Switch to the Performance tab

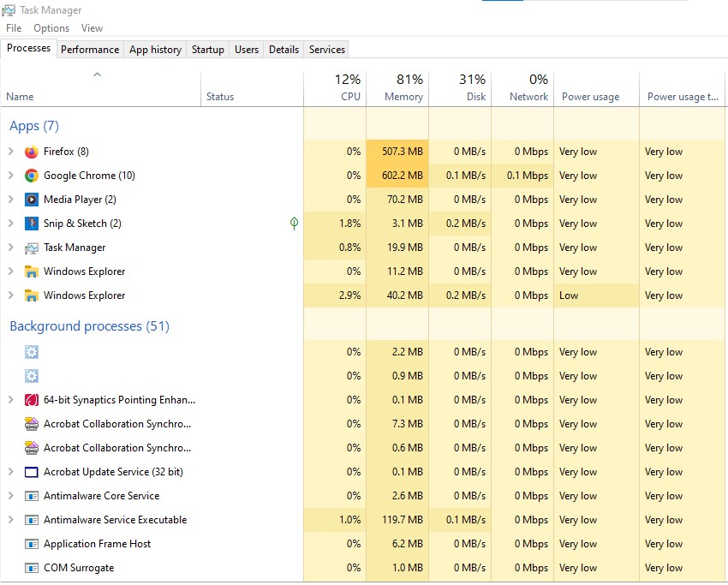(x=90, y=50)
